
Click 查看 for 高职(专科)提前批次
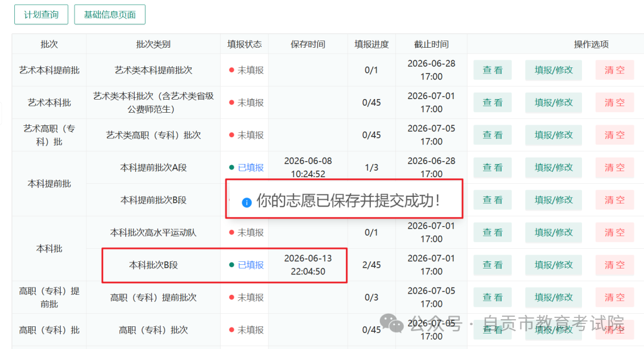[493, 297]
